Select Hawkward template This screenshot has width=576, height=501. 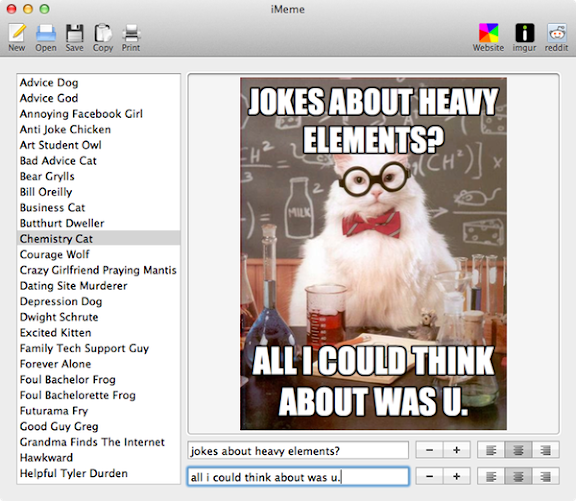98,457
